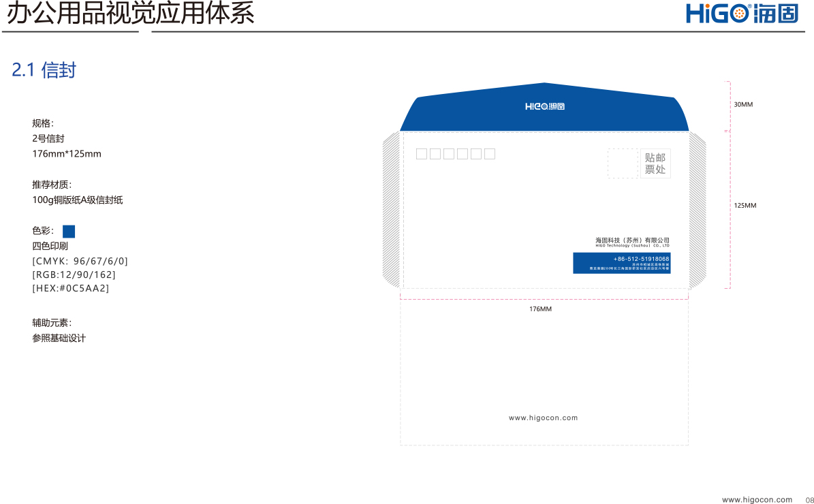
Task: Click the right hatched side flap of envelope
Action: 698,210
